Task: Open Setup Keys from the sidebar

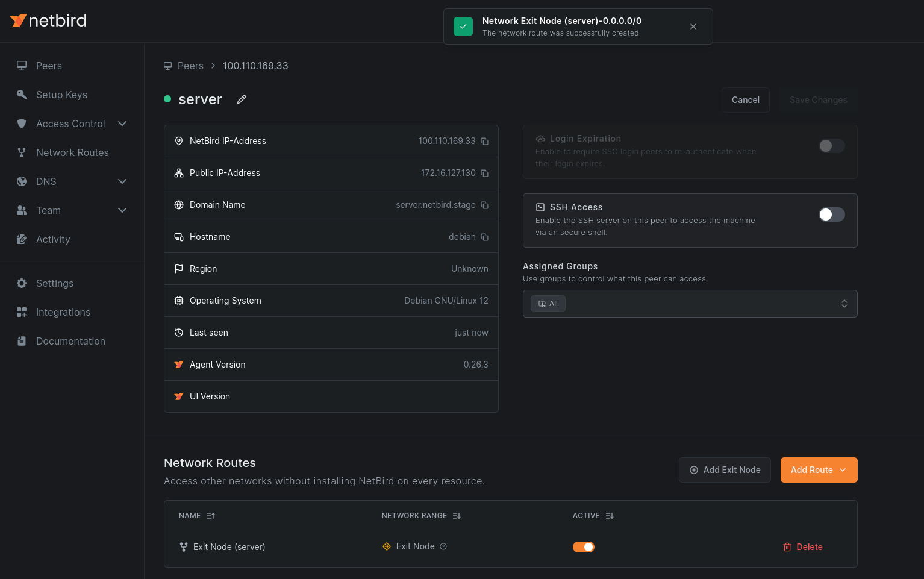Action: click(x=61, y=95)
